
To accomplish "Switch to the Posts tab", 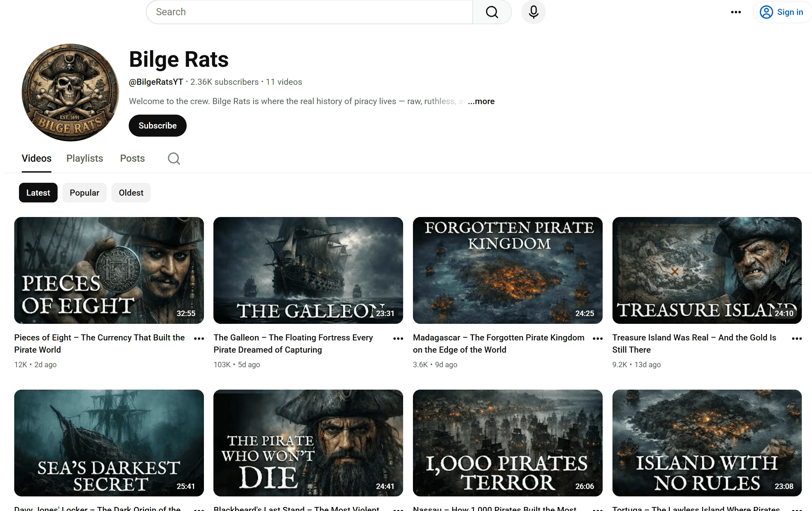I will coord(132,158).
